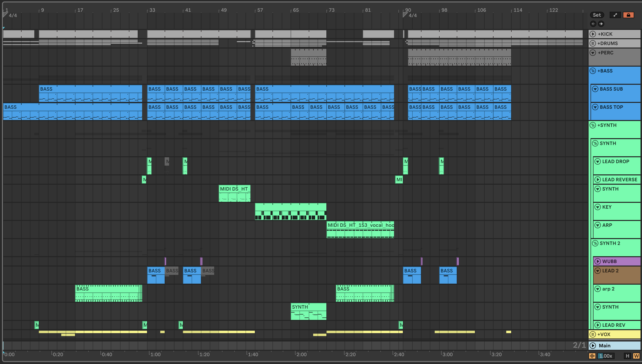This screenshot has height=364, width=642.
Task: Unfold the WUBB track
Action: tap(597, 262)
